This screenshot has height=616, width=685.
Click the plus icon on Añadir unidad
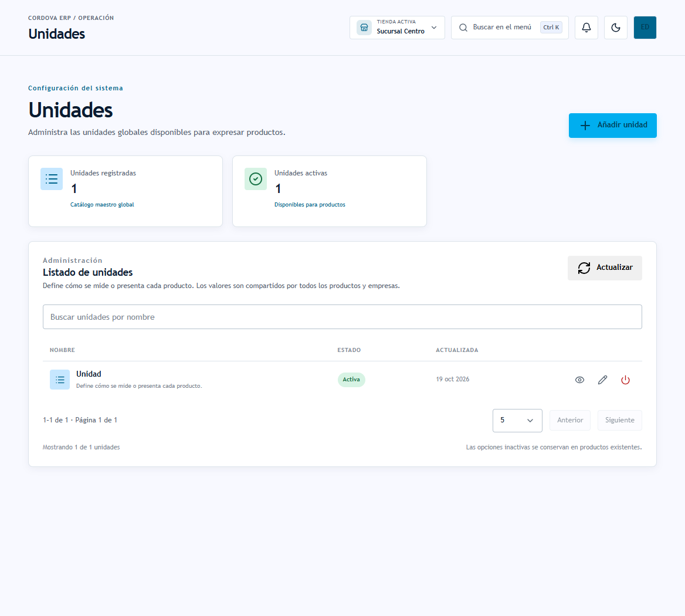pyautogui.click(x=585, y=126)
